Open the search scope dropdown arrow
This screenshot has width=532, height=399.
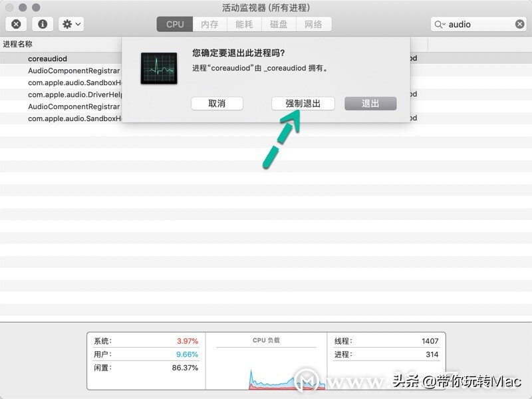(x=446, y=24)
